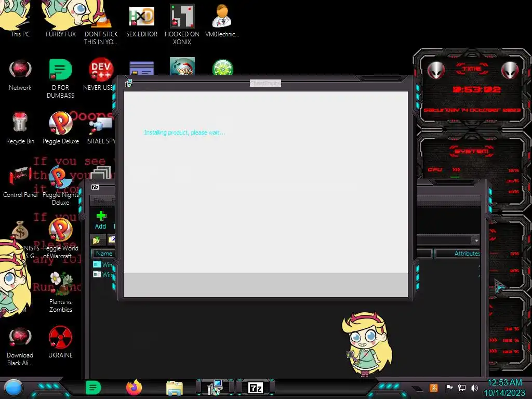This screenshot has height=399, width=532.
Task: Launch the HOOKED ON XONIX game icon
Action: point(182,24)
